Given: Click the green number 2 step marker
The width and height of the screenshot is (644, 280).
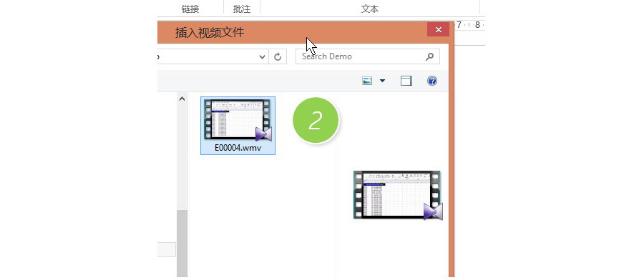Looking at the screenshot, I should coord(316,120).
